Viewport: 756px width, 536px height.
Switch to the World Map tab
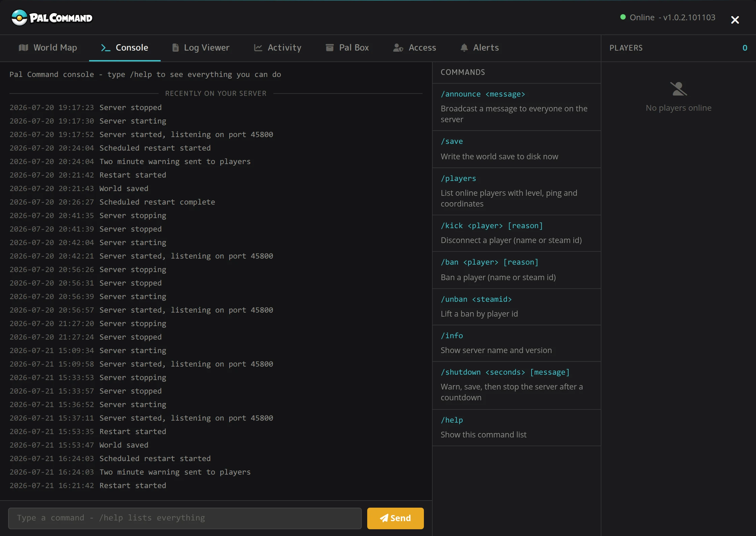tap(48, 48)
